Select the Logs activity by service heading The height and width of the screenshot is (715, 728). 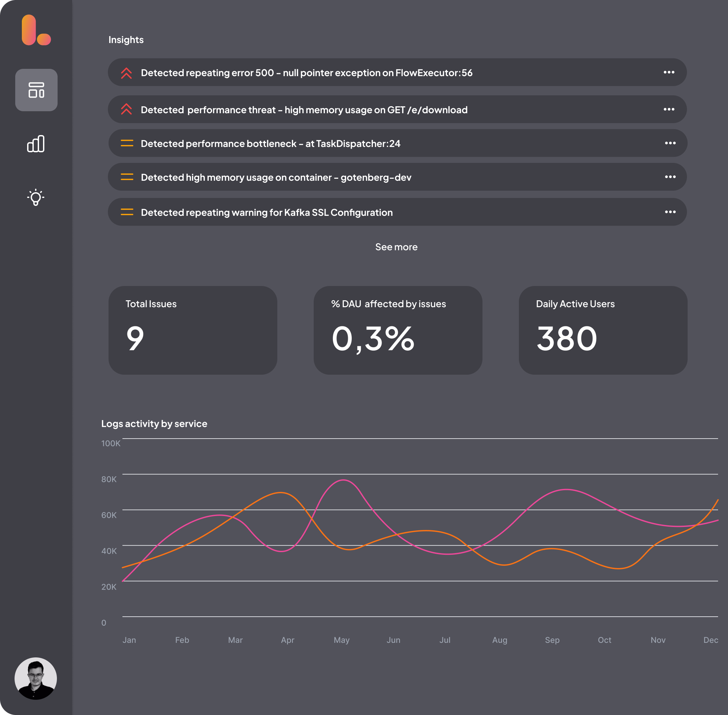click(154, 424)
